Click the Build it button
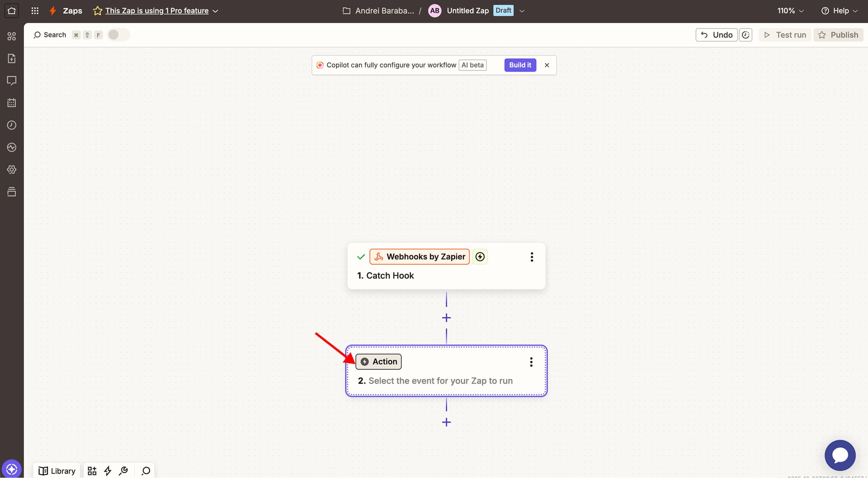Screen dimensions: 868x478 tap(520, 65)
